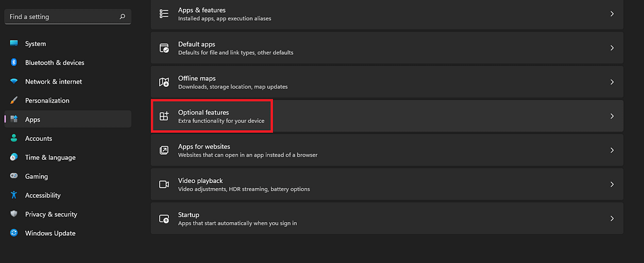Open the Optional features page
The image size is (644, 263).
point(387,116)
